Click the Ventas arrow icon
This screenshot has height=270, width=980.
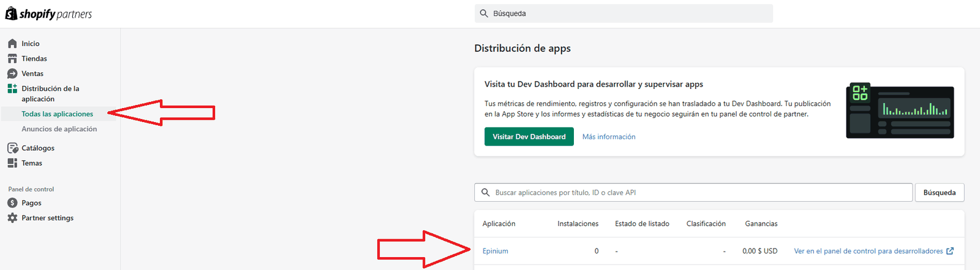pyautogui.click(x=12, y=74)
